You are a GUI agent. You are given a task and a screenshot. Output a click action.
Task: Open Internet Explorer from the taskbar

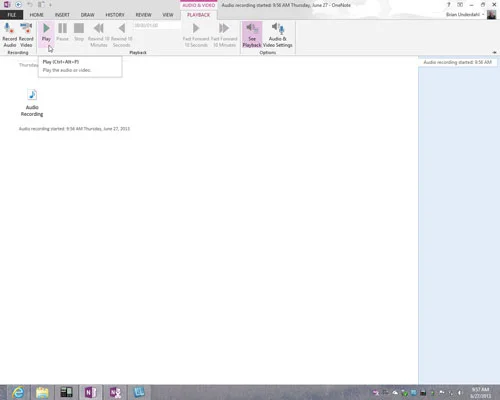click(x=18, y=392)
